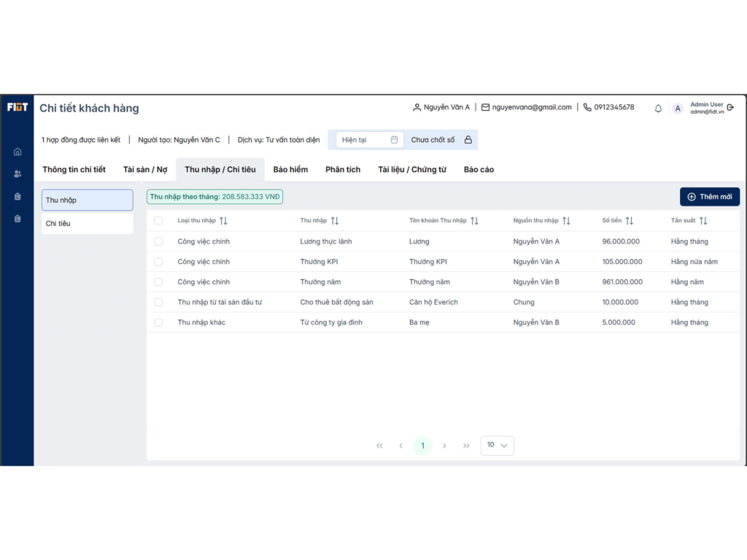Viewport: 747px width, 560px height.
Task: Toggle the select-all header checkbox
Action: pos(158,221)
